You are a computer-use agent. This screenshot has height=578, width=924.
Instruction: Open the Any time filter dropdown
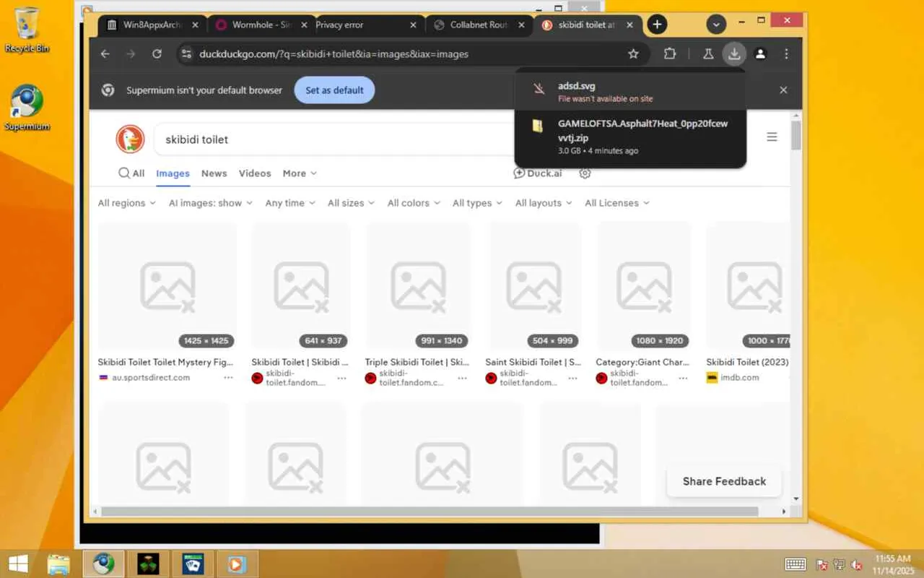pos(290,203)
